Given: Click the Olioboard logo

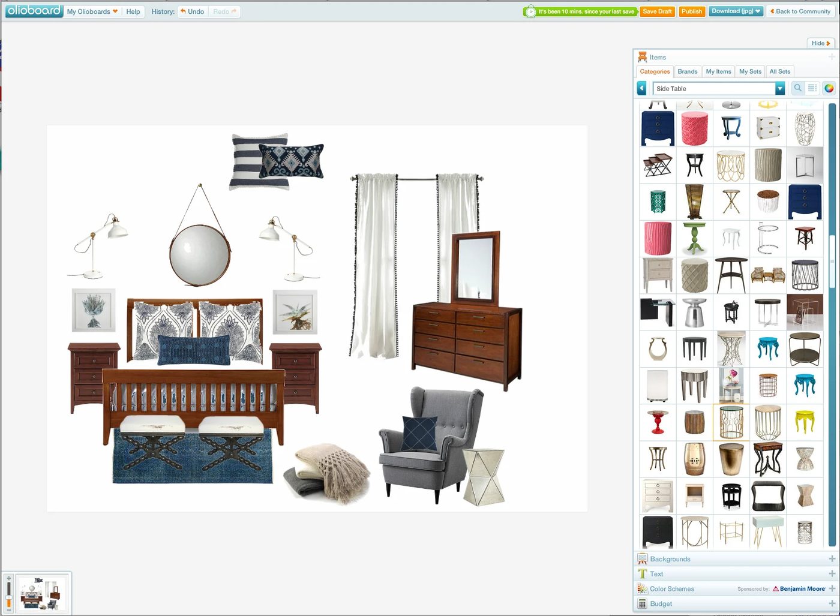Looking at the screenshot, I should 34,11.
